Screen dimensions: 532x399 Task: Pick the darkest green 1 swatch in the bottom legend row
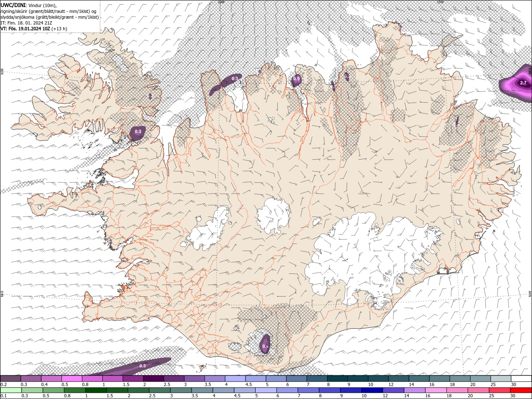pos(96,390)
